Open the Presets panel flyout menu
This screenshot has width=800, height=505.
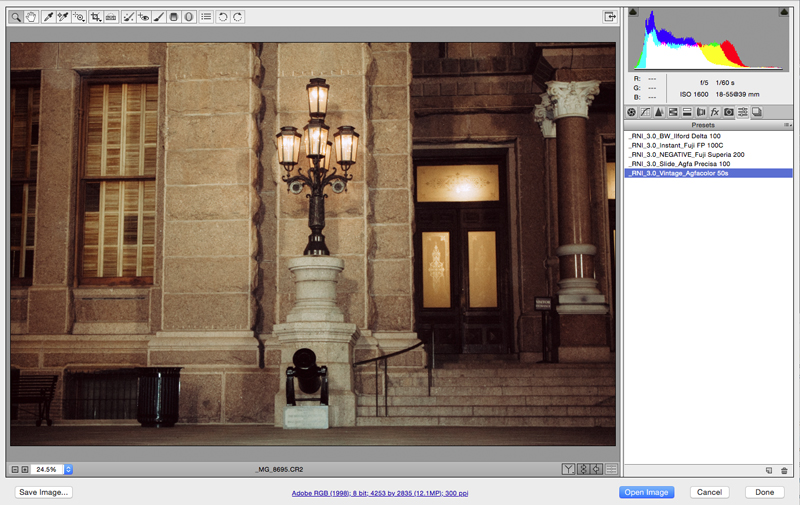787,125
